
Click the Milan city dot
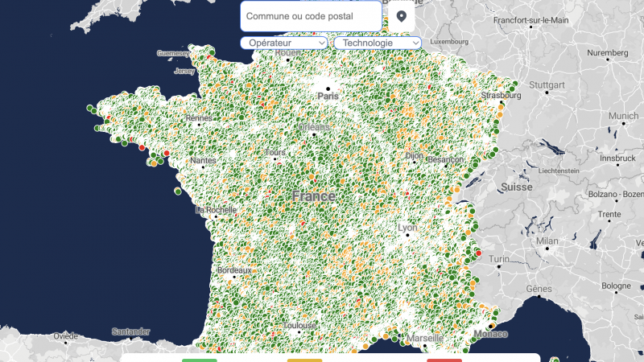coord(547,249)
